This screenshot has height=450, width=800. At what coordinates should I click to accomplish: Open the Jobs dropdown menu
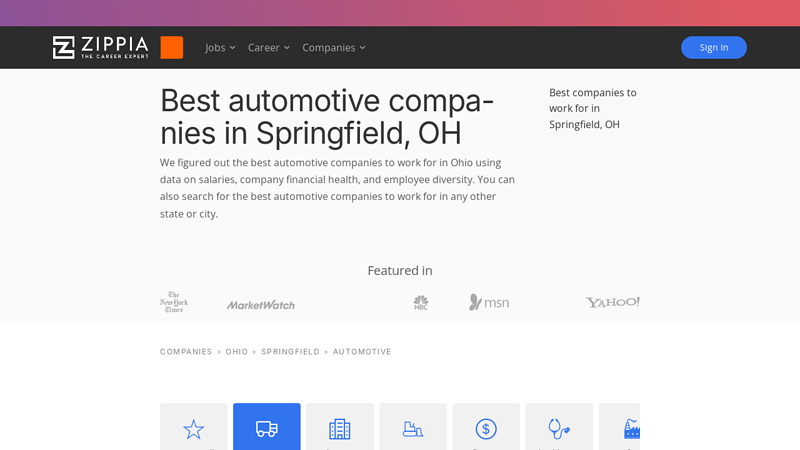click(x=220, y=47)
